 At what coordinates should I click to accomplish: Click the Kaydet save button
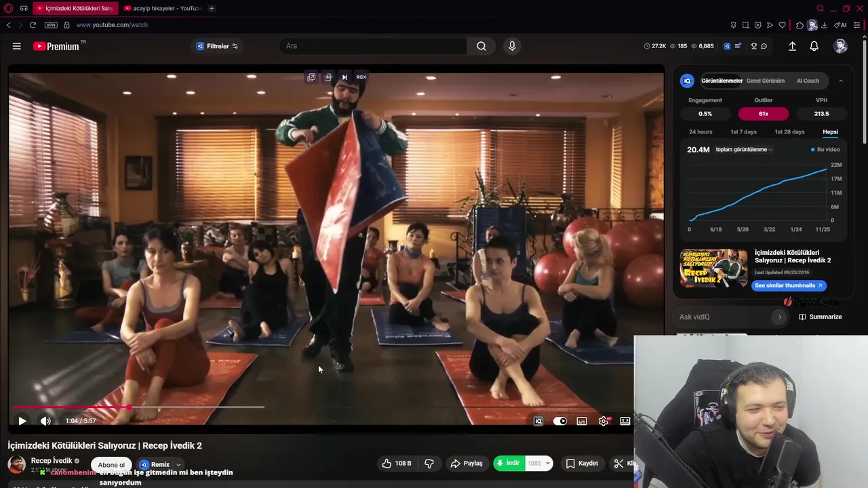click(583, 464)
